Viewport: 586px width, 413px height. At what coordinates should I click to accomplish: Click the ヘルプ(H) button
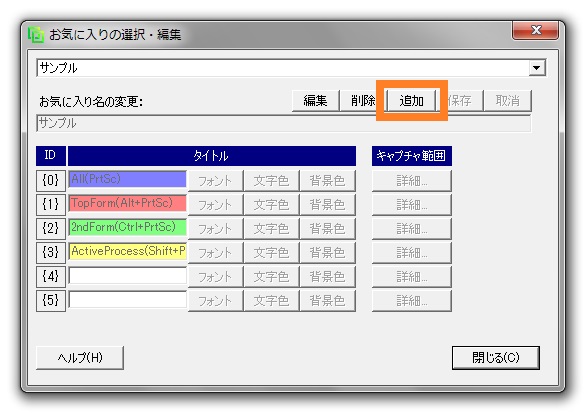[x=80, y=358]
